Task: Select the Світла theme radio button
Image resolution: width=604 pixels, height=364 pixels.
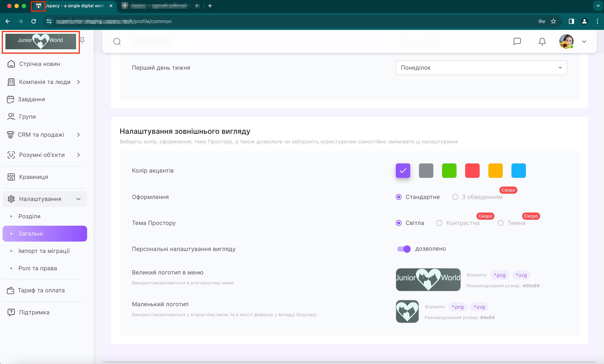Action: tap(399, 223)
